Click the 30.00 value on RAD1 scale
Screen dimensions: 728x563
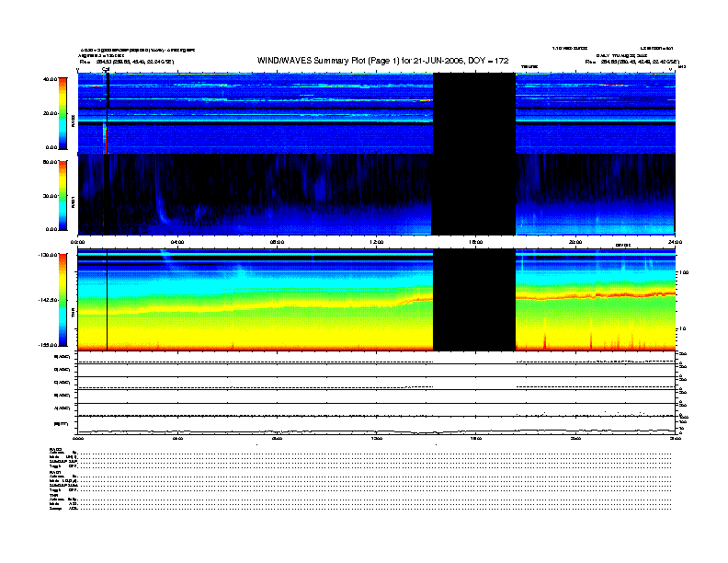[50, 196]
